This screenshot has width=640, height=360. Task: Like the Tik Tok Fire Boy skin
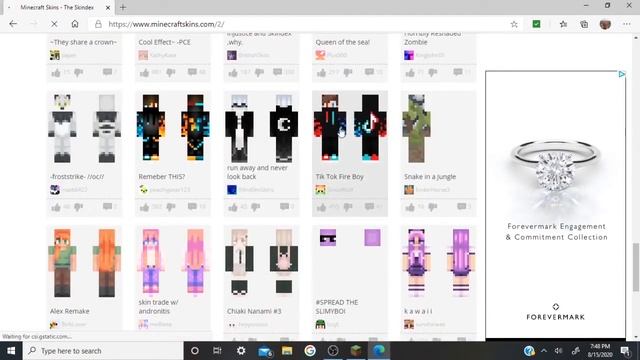click(322, 207)
